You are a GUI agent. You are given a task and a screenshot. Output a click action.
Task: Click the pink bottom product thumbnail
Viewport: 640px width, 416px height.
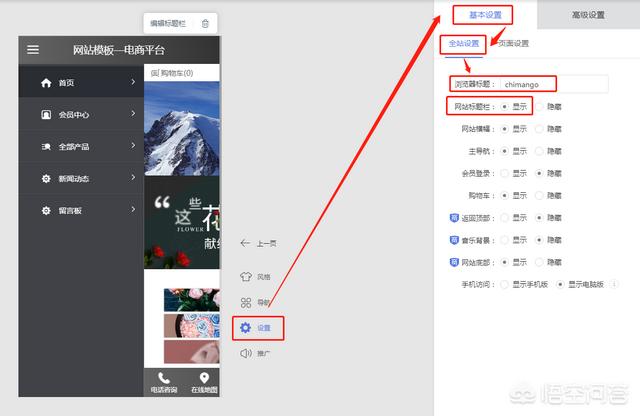(x=192, y=351)
